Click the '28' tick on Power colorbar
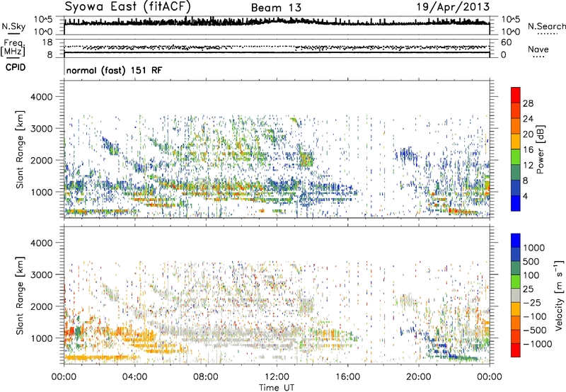Screen dimensions: 566x392 point(528,103)
